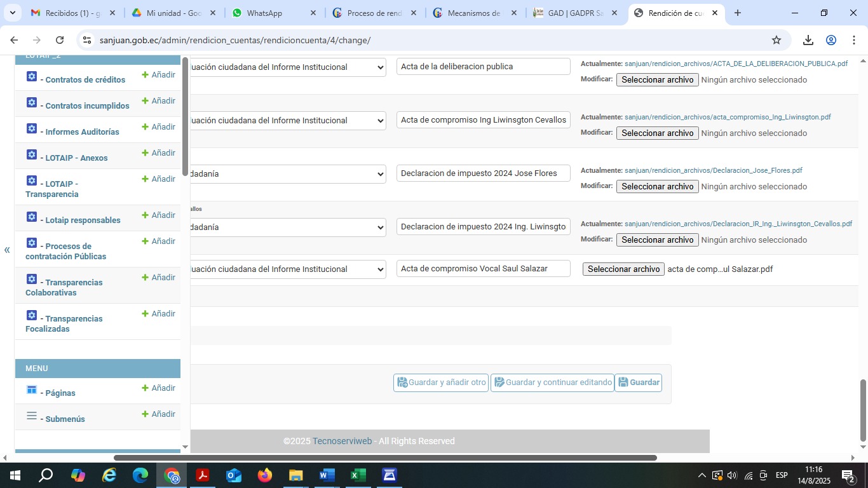The width and height of the screenshot is (868, 488).
Task: Click Añadir next to Lotaip responsables
Action: point(158,215)
